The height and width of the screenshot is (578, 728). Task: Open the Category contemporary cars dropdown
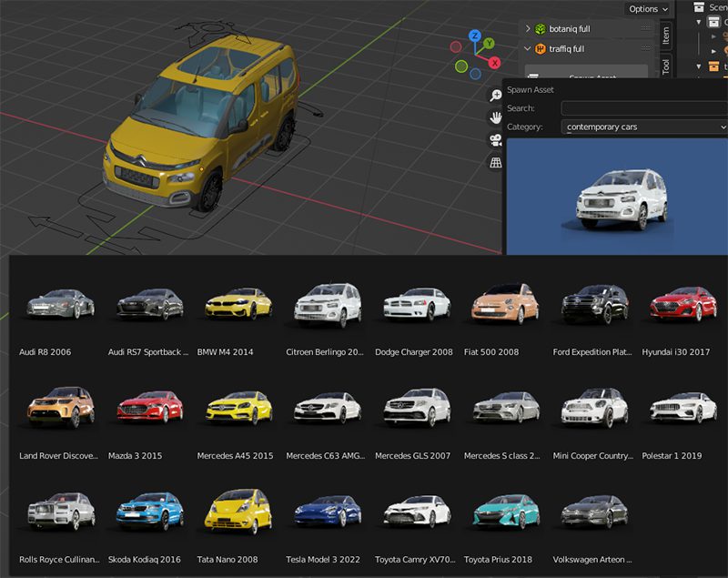[644, 127]
